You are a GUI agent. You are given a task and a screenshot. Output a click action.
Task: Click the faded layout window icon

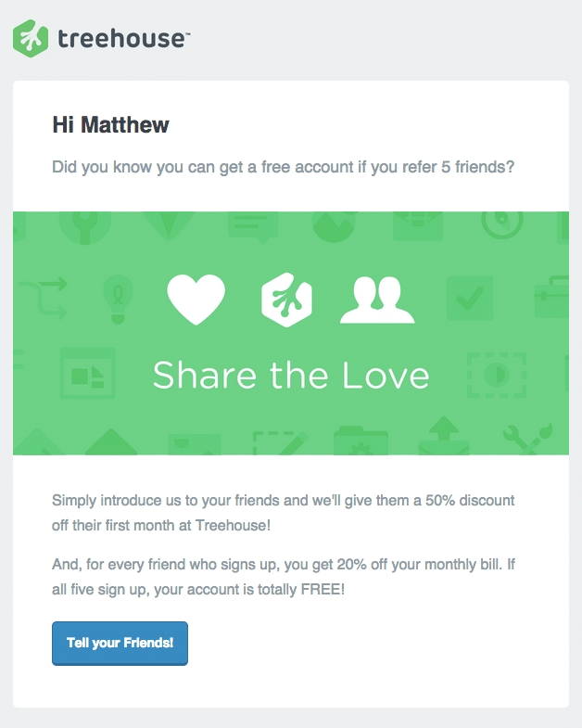(x=86, y=372)
